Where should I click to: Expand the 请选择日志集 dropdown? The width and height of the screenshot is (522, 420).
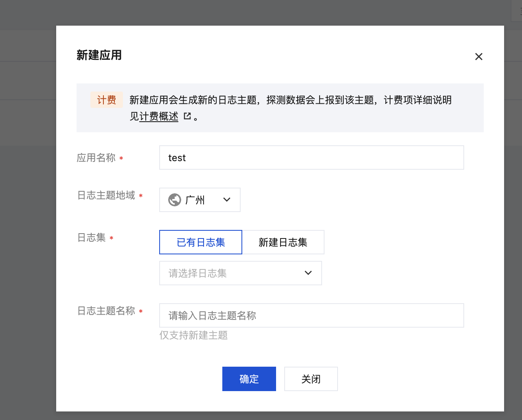coord(241,273)
